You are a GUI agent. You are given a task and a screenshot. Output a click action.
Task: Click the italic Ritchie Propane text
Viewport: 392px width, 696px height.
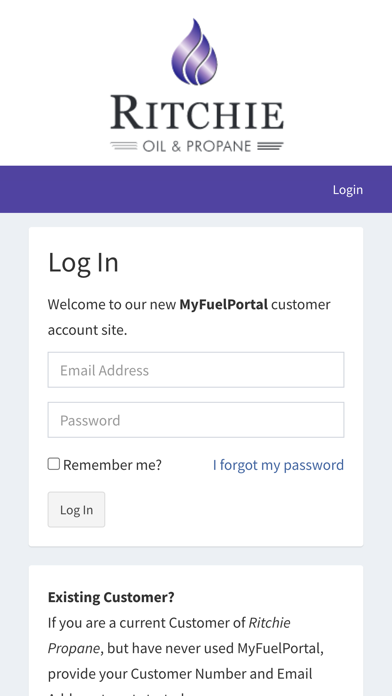click(x=169, y=636)
